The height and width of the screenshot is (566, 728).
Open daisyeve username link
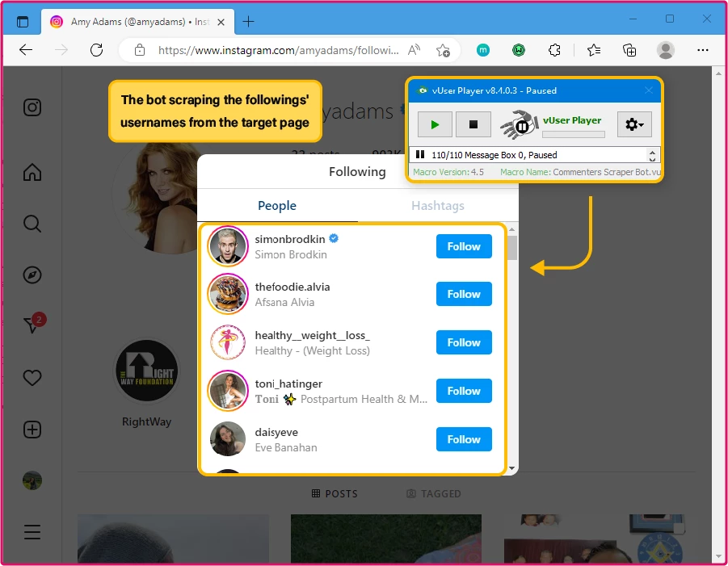pyautogui.click(x=276, y=433)
